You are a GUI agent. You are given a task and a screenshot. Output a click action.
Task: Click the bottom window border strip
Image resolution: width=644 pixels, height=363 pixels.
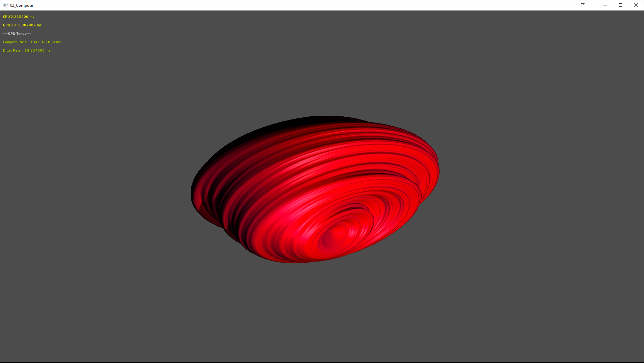(321, 361)
